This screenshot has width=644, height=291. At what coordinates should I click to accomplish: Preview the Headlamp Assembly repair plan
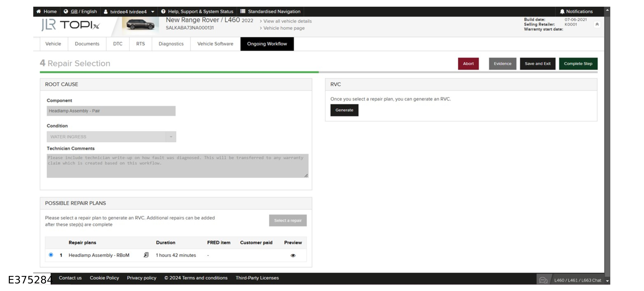click(293, 255)
